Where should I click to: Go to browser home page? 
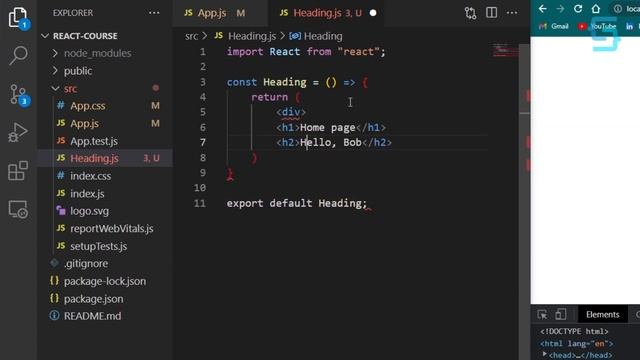(596, 9)
